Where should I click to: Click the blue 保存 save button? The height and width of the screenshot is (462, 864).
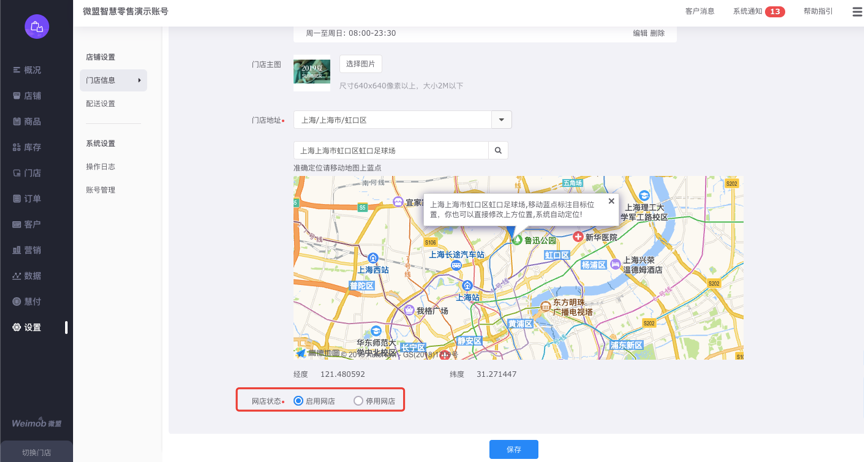pos(514,449)
